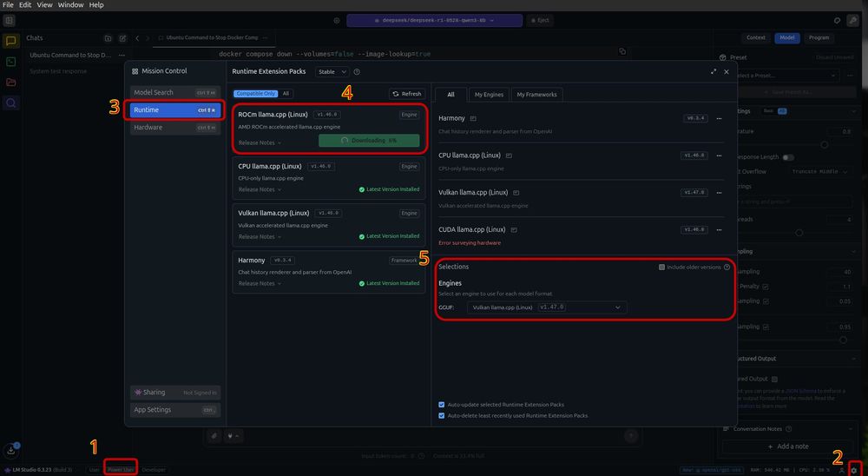Expand Release Notes for CPU llama.cpp
This screenshot has height=476, width=868.
(260, 189)
